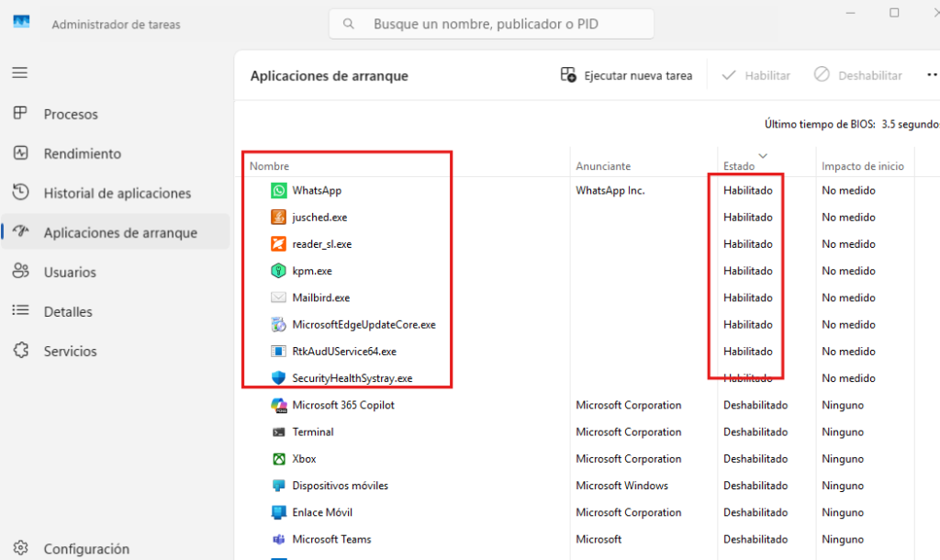
Task: Open the more options menu
Action: point(932,74)
